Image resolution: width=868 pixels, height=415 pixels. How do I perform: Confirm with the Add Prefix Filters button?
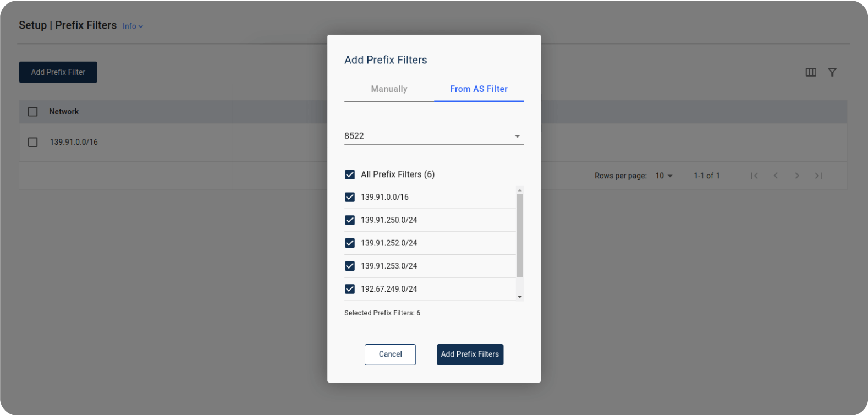click(x=470, y=354)
